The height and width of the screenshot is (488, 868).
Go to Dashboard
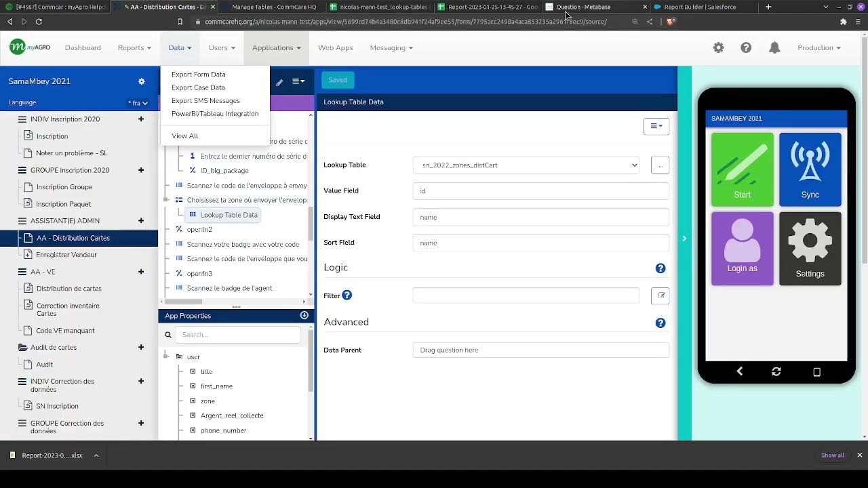pos(83,47)
